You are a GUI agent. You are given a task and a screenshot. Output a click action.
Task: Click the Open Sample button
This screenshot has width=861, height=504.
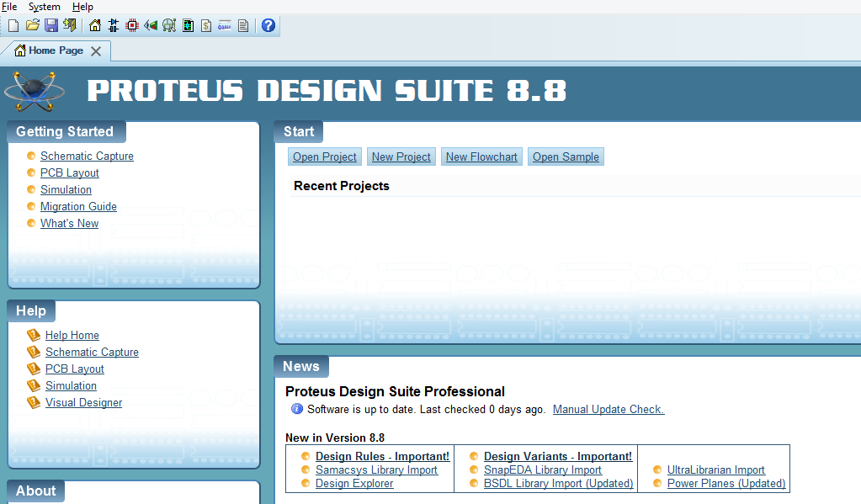566,157
